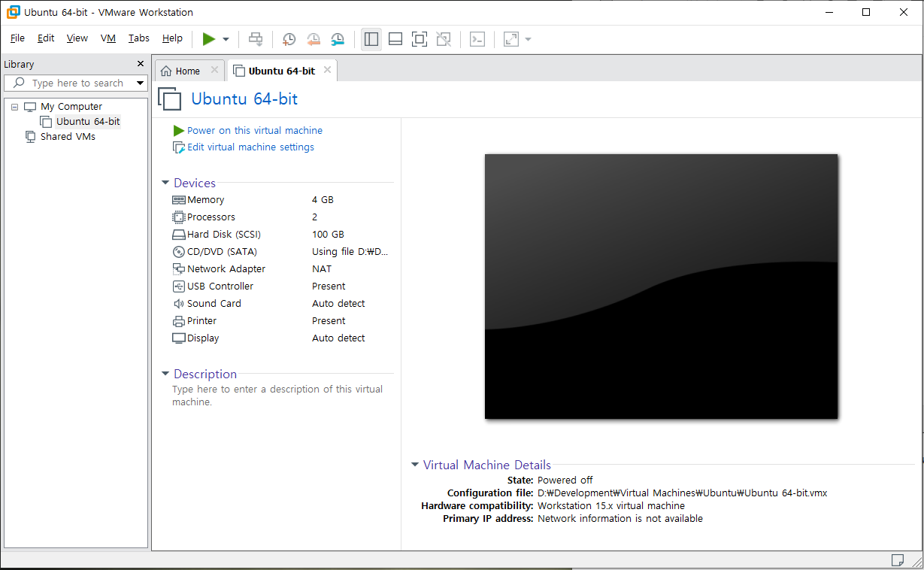This screenshot has height=570, width=924.
Task: Toggle the thumbnail bar toolbar icon
Action: [395, 39]
